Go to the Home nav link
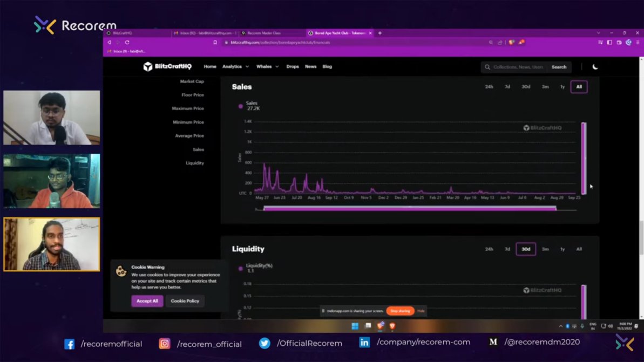644x362 pixels. pos(210,66)
